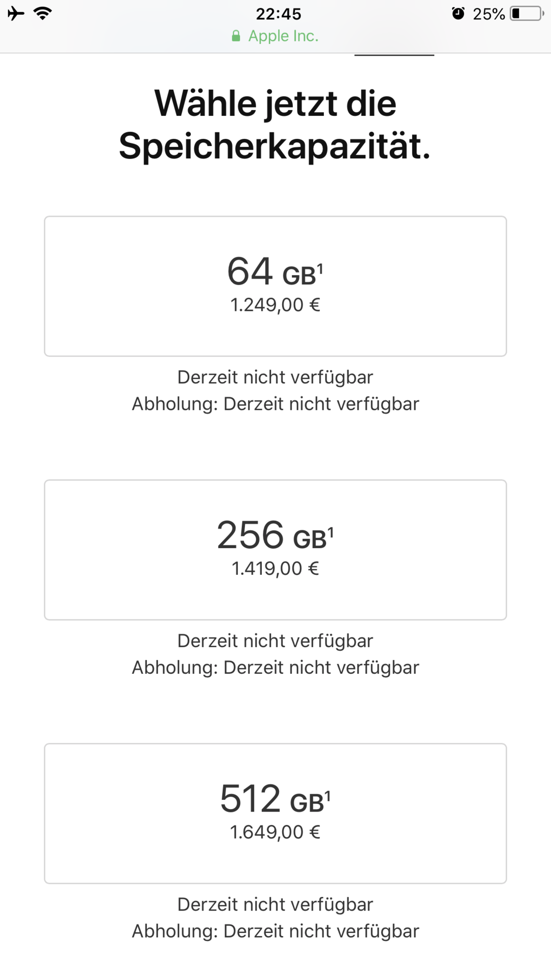Tap the 1.419,00 € price
Image resolution: width=551 pixels, height=980 pixels.
275,568
